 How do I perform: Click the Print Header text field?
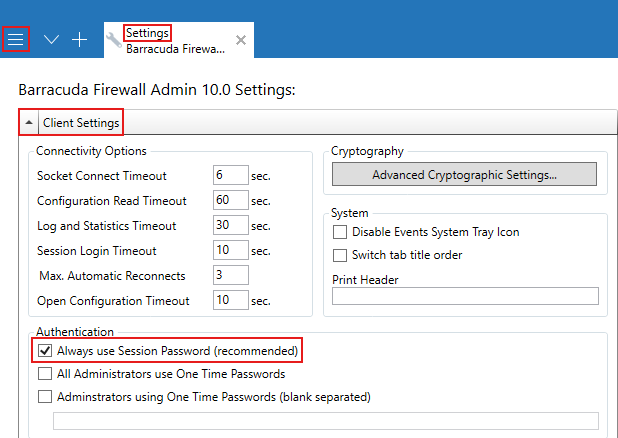[465, 296]
